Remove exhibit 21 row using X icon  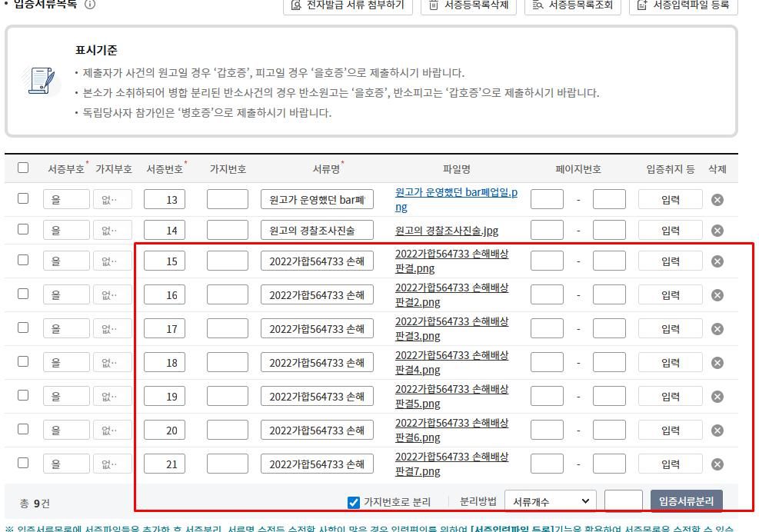[717, 464]
